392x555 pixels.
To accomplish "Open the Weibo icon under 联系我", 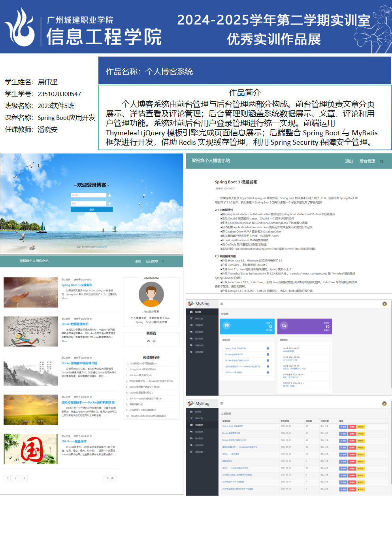I will click(x=154, y=341).
